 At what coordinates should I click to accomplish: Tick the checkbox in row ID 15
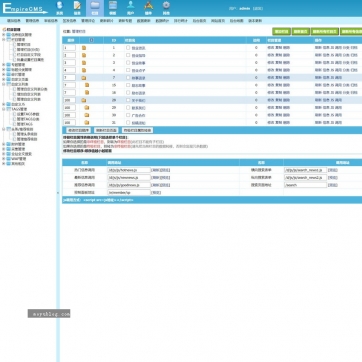point(128,85)
